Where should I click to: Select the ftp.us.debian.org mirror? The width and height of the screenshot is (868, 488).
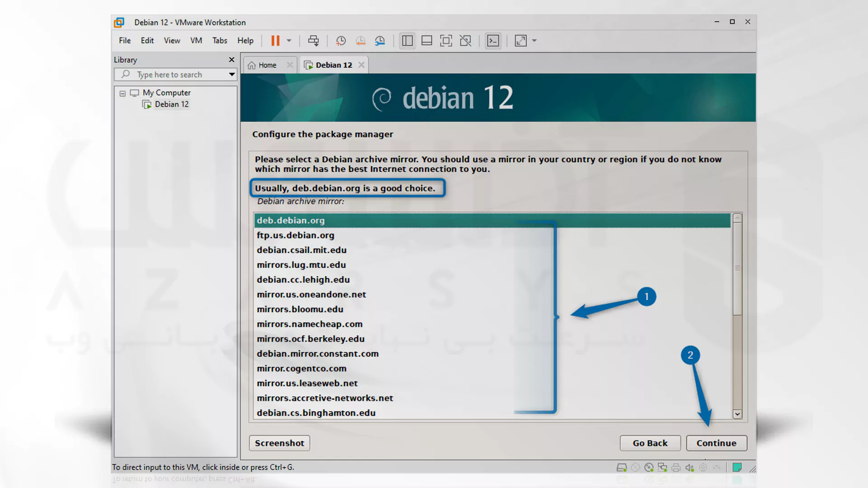click(x=492, y=235)
